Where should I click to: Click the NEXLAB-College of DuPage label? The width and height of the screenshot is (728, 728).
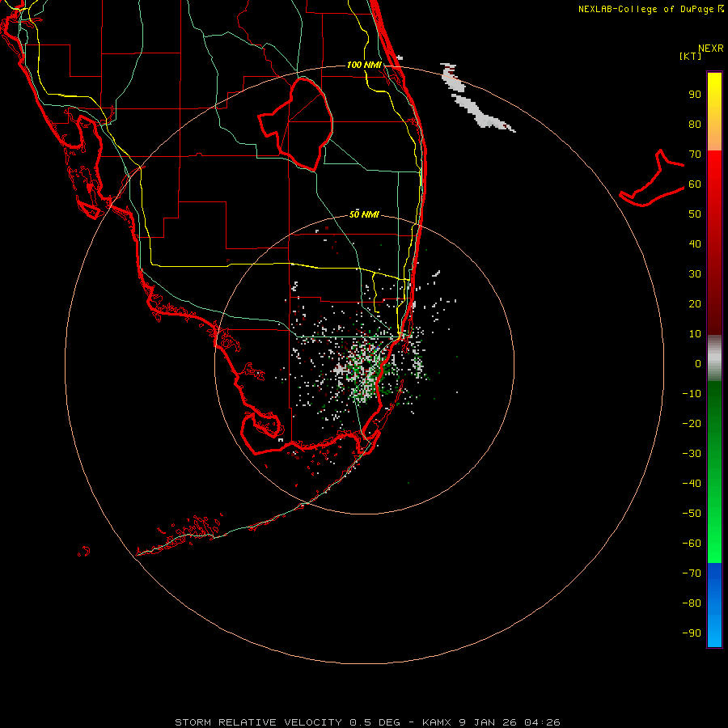tap(651, 9)
